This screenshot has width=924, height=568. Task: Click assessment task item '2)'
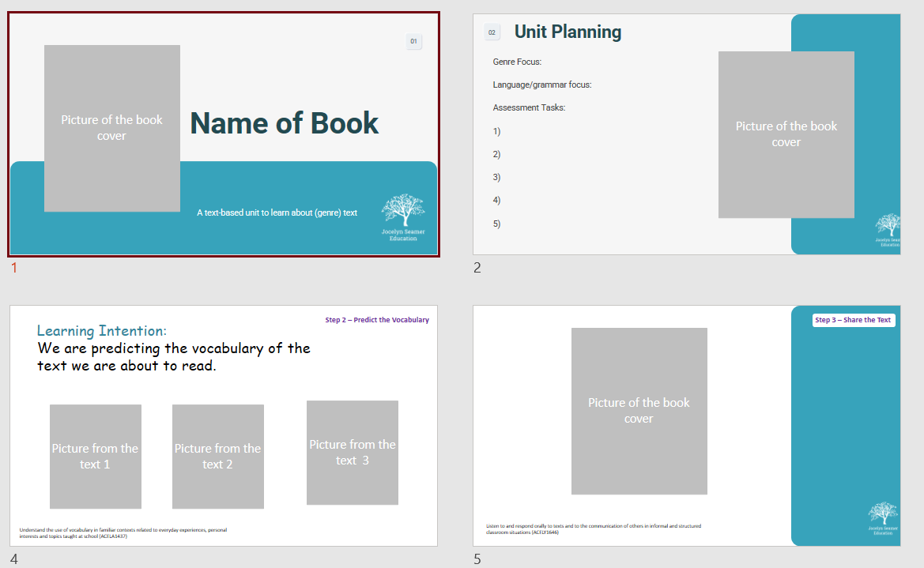coord(496,154)
